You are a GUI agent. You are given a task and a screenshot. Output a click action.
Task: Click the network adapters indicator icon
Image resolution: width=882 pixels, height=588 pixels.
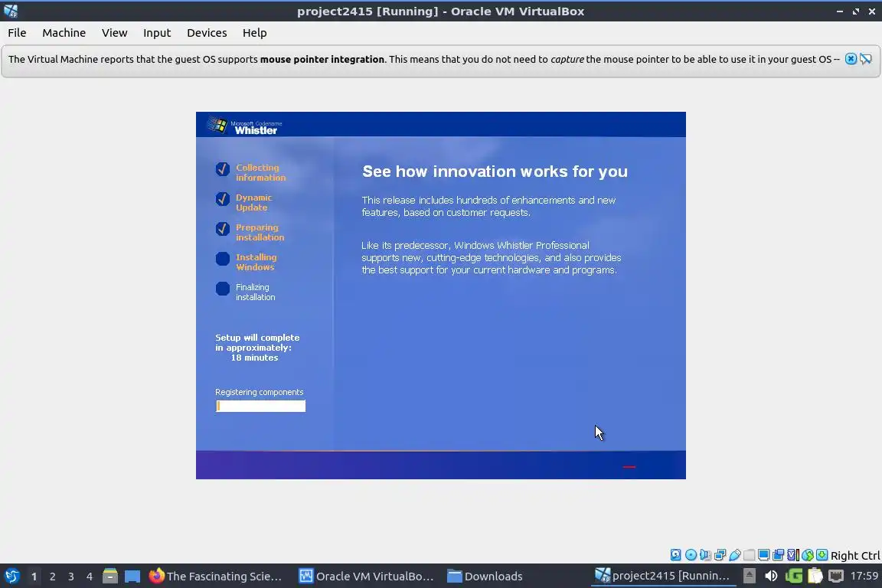(x=720, y=555)
